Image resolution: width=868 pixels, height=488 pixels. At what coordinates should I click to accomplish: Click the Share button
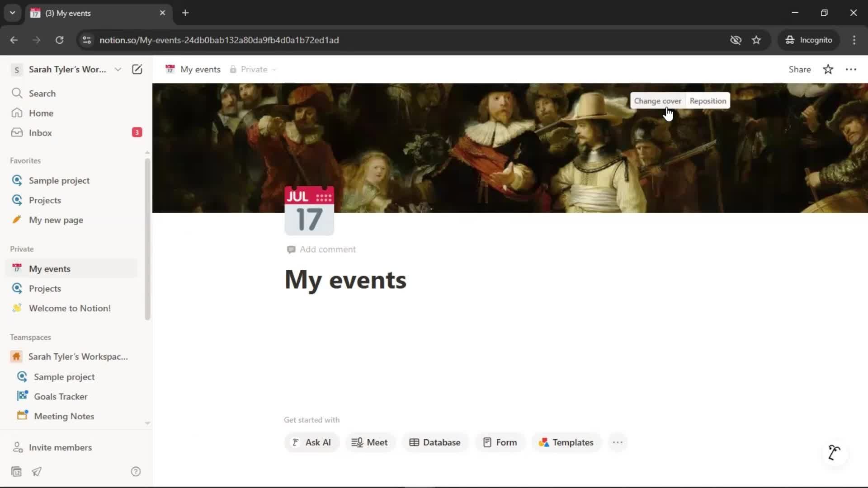click(x=800, y=70)
